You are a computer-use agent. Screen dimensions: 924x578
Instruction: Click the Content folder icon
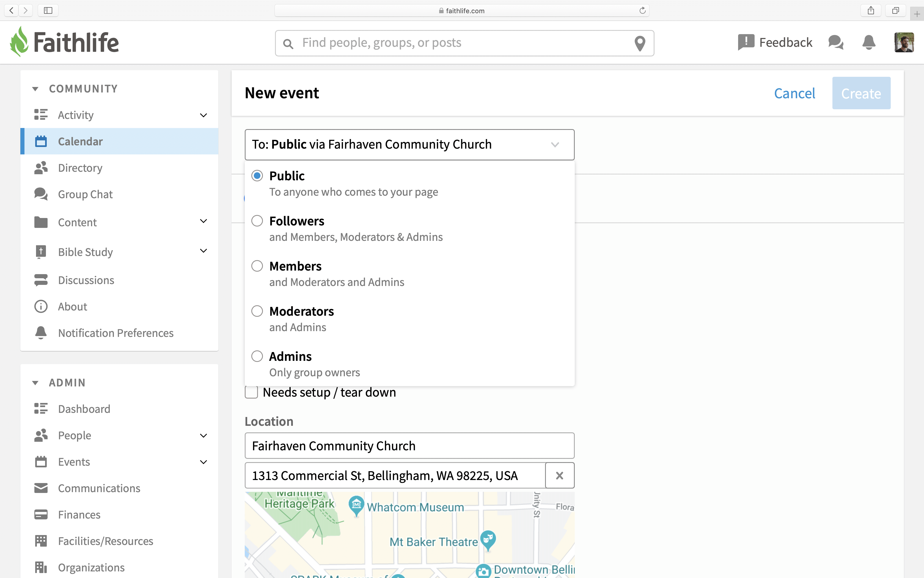41,222
